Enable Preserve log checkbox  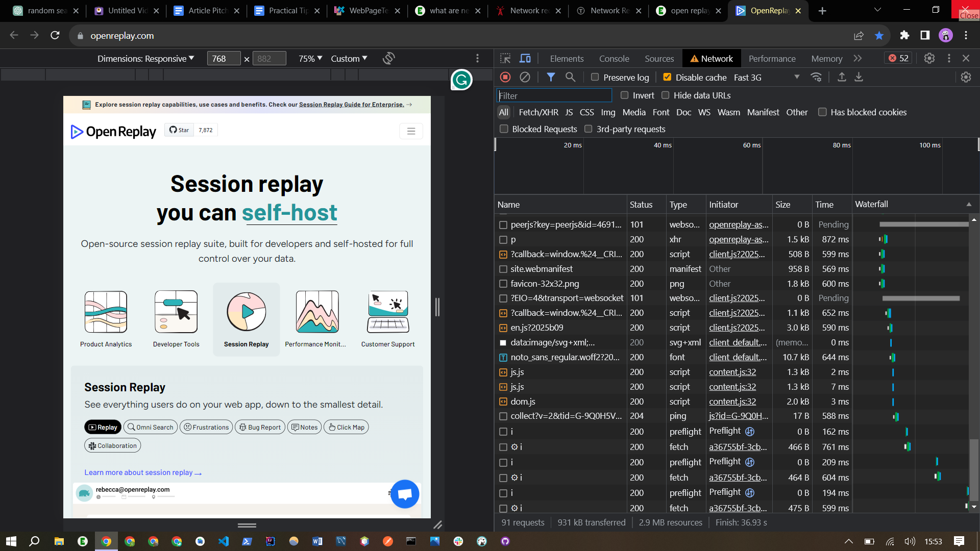click(595, 77)
